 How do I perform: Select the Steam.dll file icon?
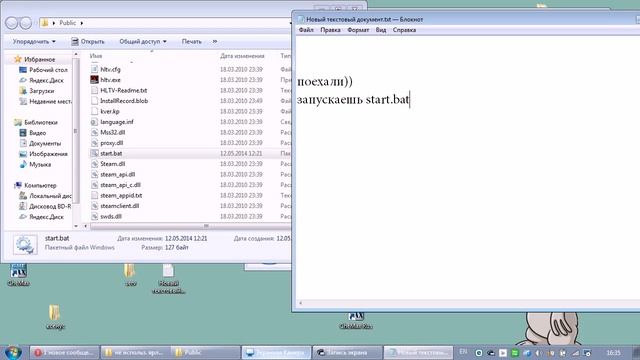tap(94, 164)
